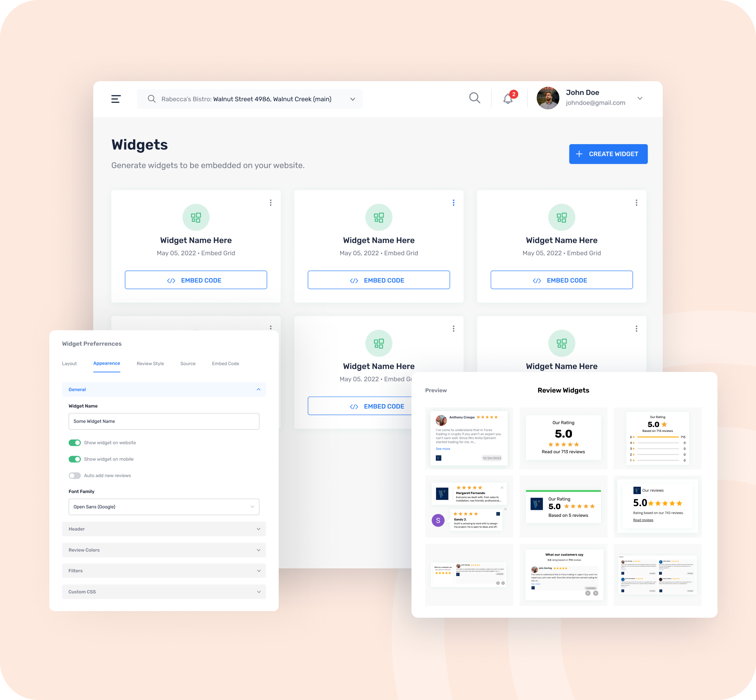This screenshot has width=756, height=700.
Task: Expand the Custom CSS section
Action: (164, 591)
